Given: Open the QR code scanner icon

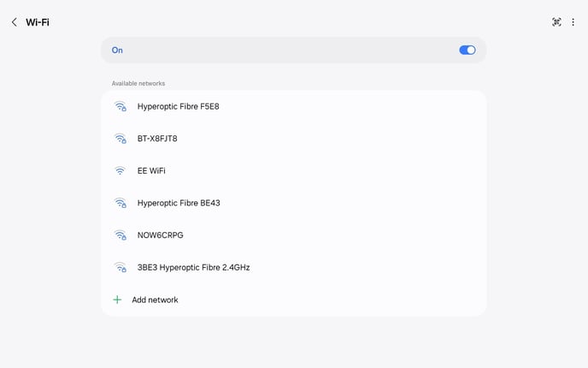Looking at the screenshot, I should pos(556,22).
